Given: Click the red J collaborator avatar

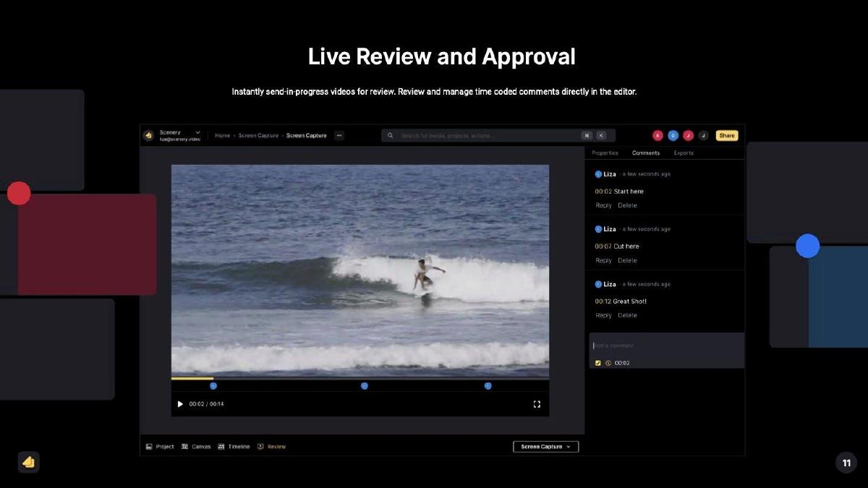Looking at the screenshot, I should pos(688,135).
